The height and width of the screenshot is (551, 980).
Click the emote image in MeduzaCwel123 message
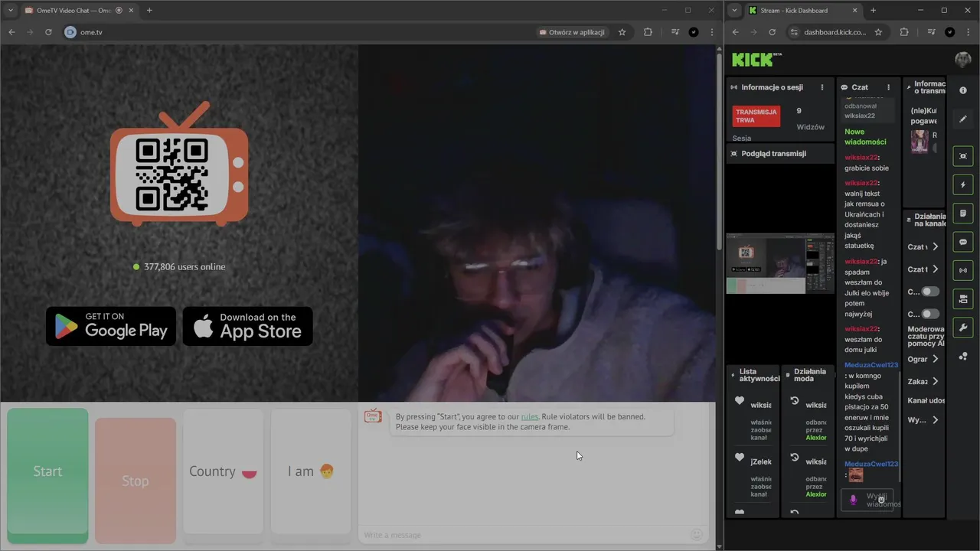pyautogui.click(x=856, y=474)
